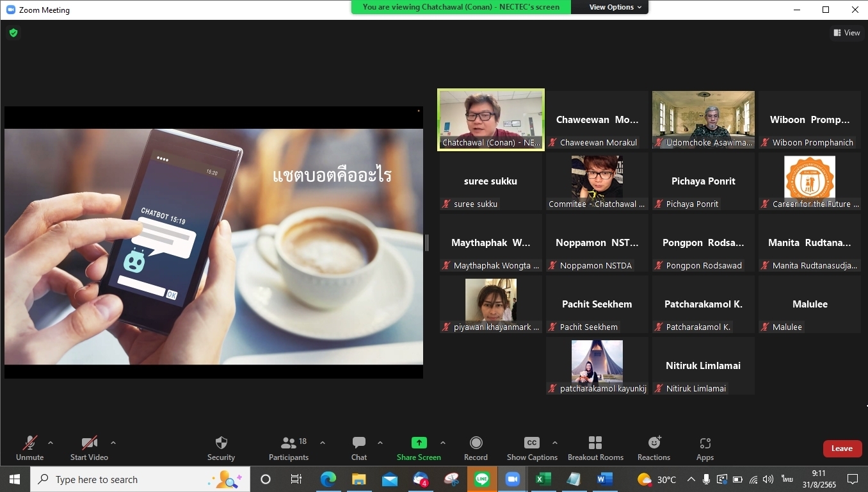Click the green Share Screen icon
The image size is (868, 492).
[x=419, y=443]
